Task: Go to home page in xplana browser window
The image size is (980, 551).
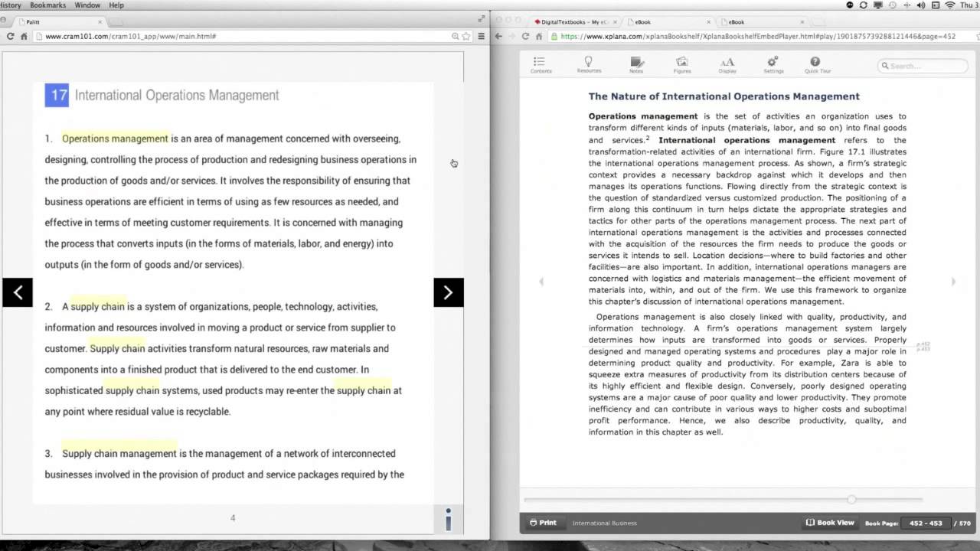Action: [541, 36]
